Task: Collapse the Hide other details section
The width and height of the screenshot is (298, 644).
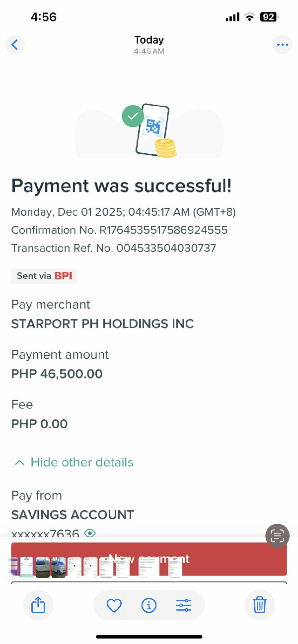Action: tap(82, 462)
